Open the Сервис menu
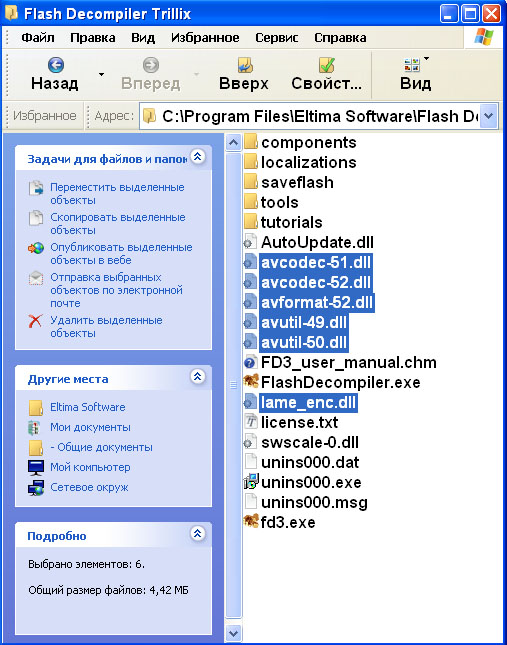 pos(277,38)
